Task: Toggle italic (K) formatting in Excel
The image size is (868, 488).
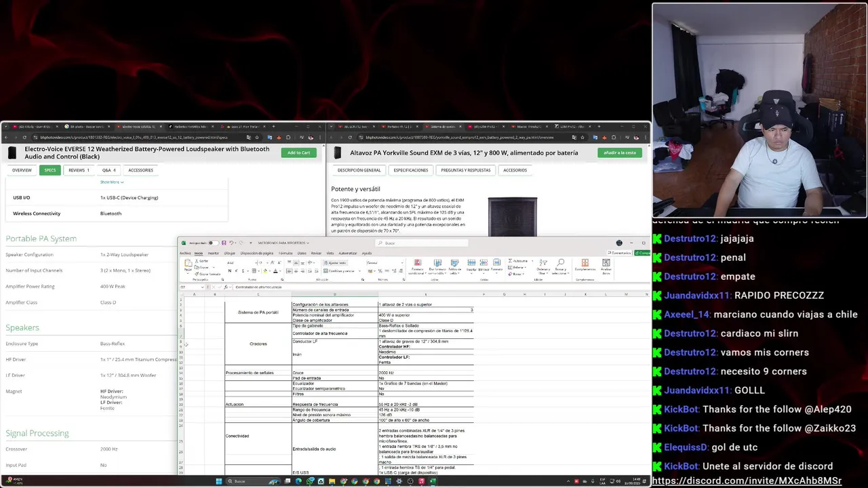Action: [237, 271]
